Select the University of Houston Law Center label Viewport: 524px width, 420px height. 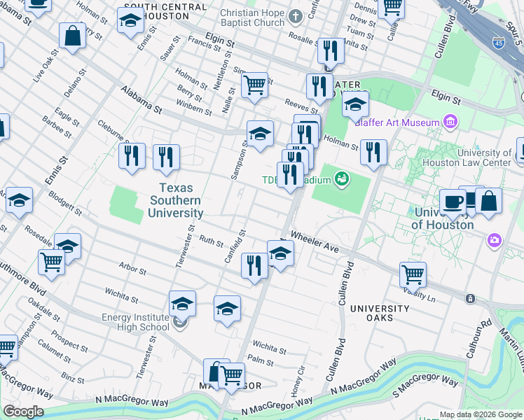click(467, 157)
